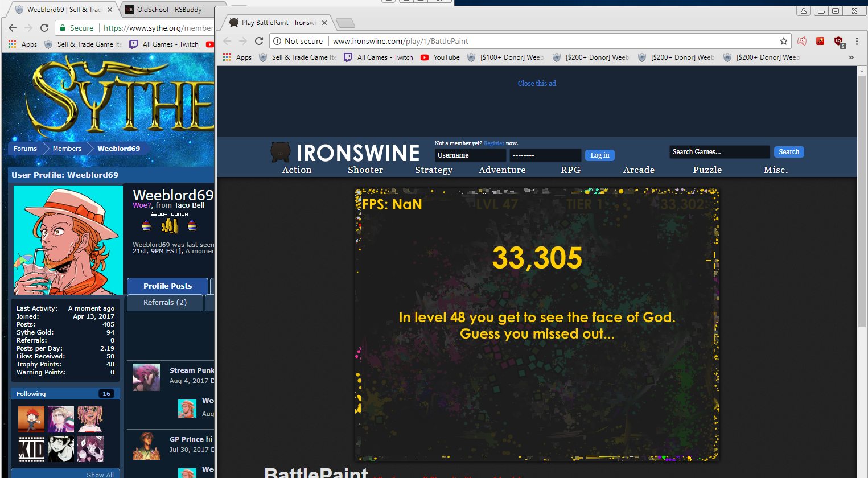Click the Forums breadcrumb on Sythe

click(25, 149)
